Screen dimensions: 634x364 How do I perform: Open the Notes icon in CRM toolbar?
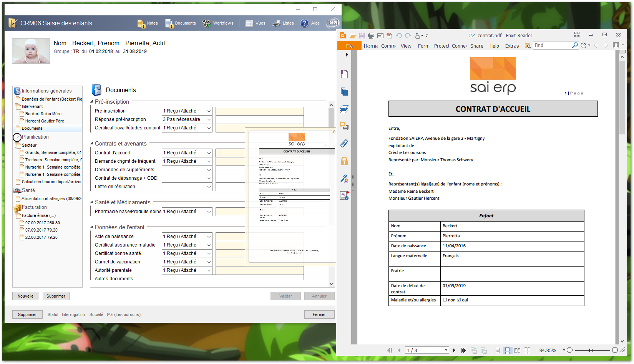point(141,23)
